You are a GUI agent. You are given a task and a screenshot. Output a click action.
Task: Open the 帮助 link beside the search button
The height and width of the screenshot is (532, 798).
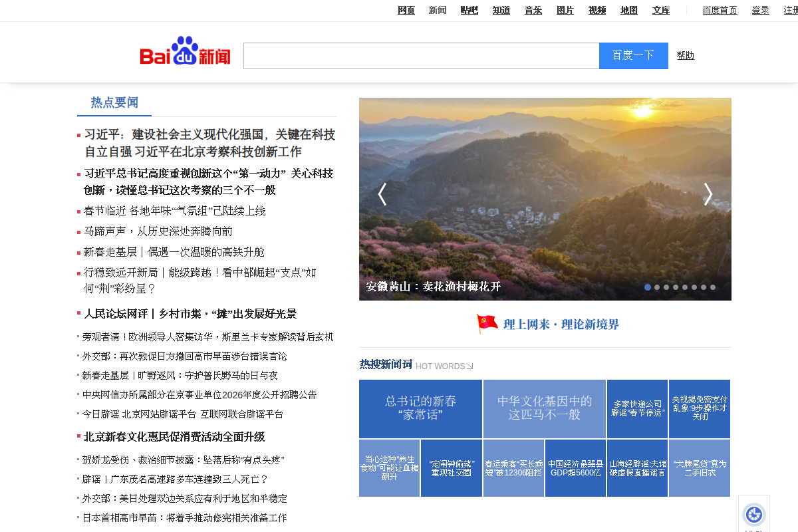point(685,56)
